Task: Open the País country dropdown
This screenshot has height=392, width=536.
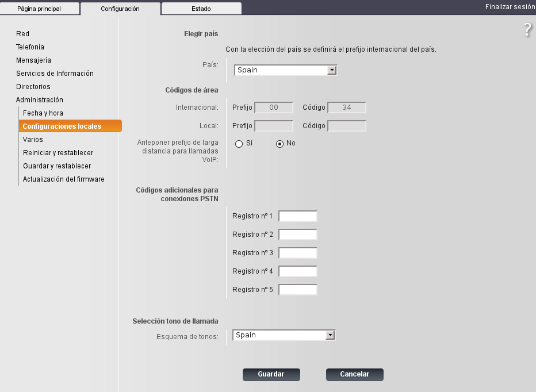Action: coord(285,70)
